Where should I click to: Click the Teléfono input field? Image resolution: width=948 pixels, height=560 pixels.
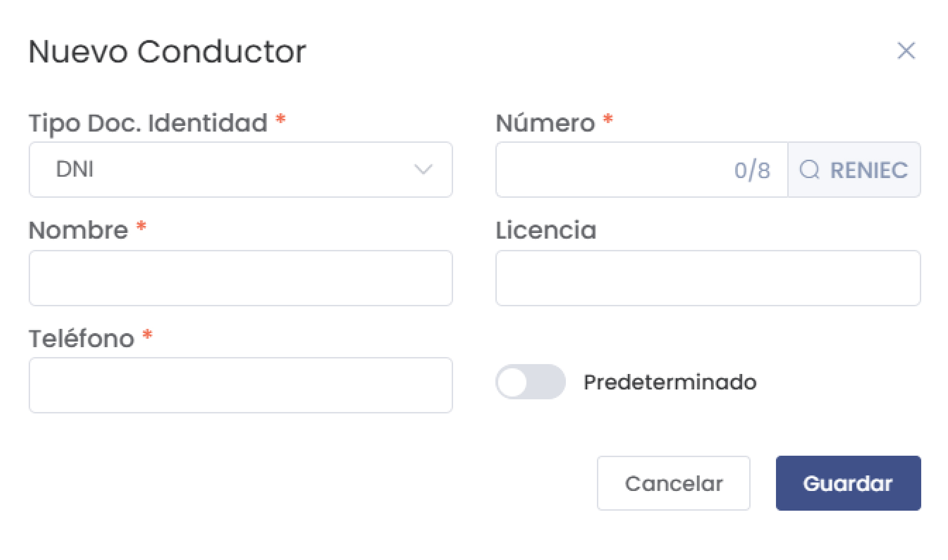(x=241, y=385)
